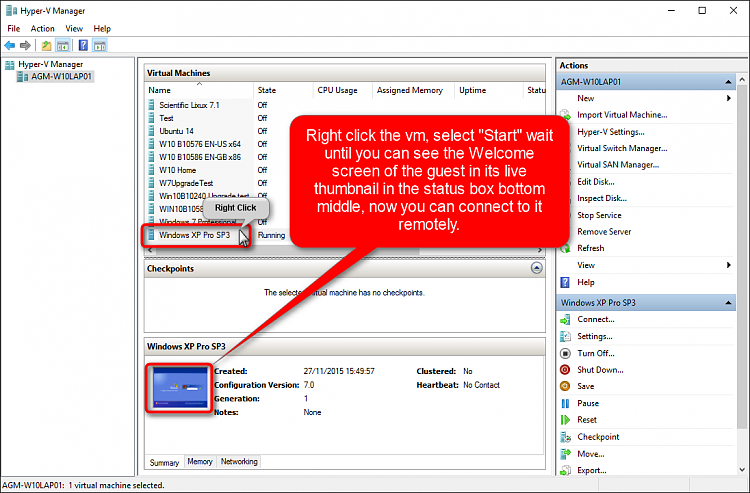Open the Help menu in menu bar
This screenshot has height=493, width=750.
click(x=102, y=29)
